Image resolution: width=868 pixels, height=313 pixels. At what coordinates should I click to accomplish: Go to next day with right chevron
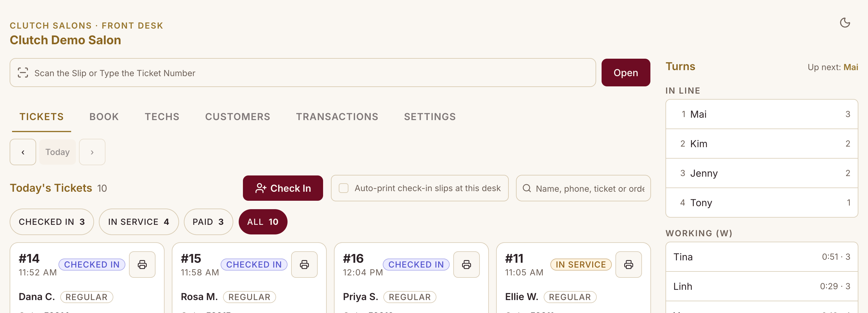[92, 152]
